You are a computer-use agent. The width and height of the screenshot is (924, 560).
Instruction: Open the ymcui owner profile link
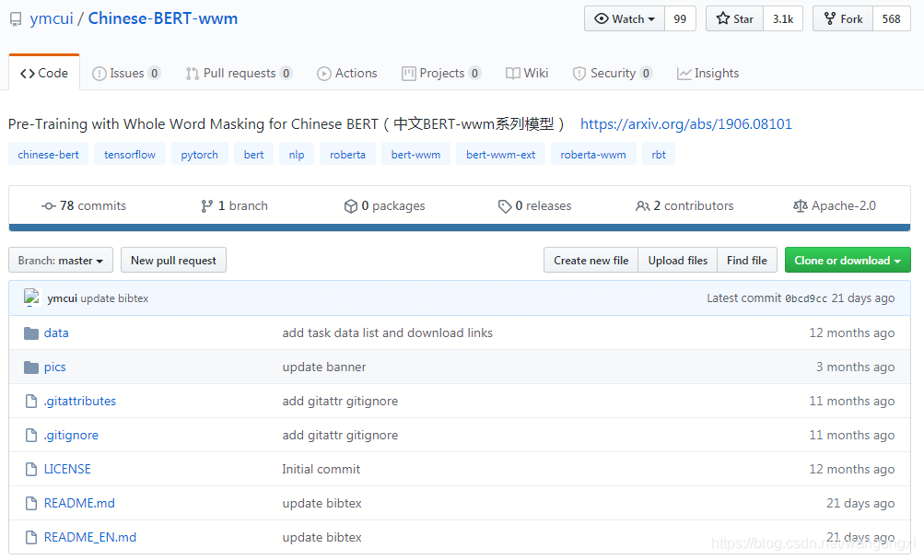point(52,18)
